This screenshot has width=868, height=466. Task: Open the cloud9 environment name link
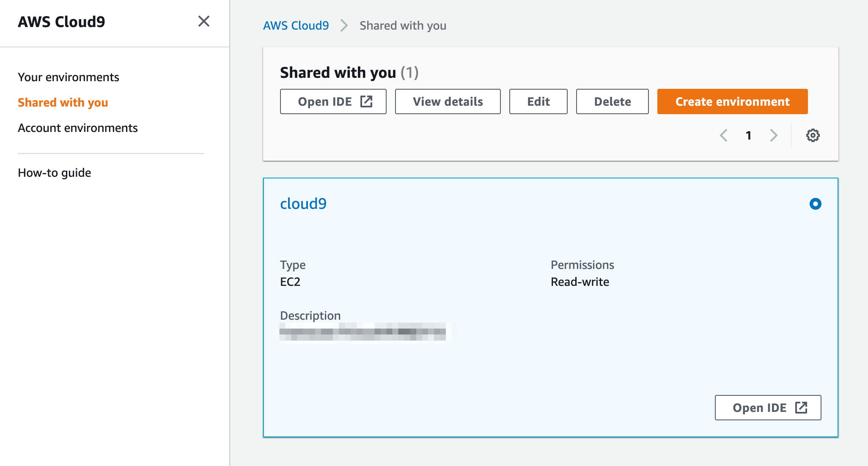click(x=303, y=204)
